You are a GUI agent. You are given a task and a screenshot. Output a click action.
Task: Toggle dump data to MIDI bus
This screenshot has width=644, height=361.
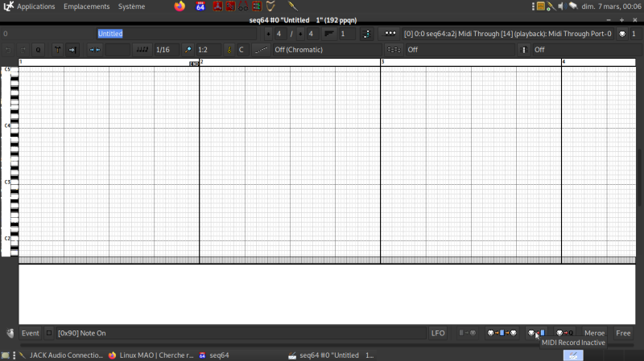pos(468,333)
